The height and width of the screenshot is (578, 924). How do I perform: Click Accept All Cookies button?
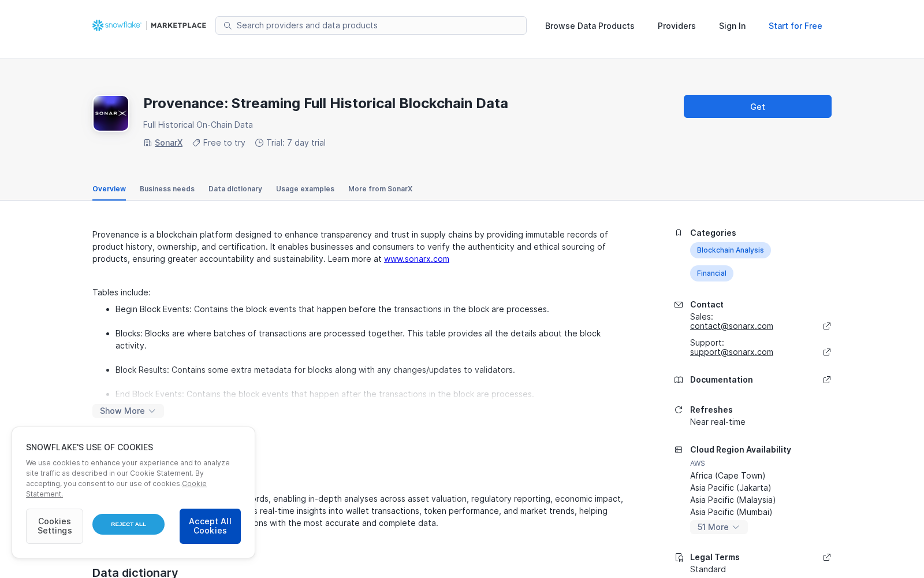pos(210,526)
